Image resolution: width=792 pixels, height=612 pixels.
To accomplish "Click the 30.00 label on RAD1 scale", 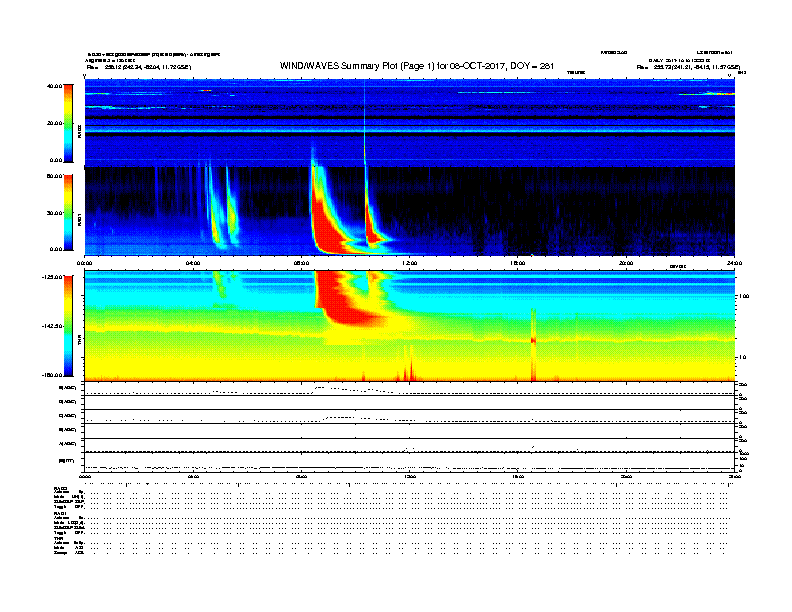I will pos(55,213).
